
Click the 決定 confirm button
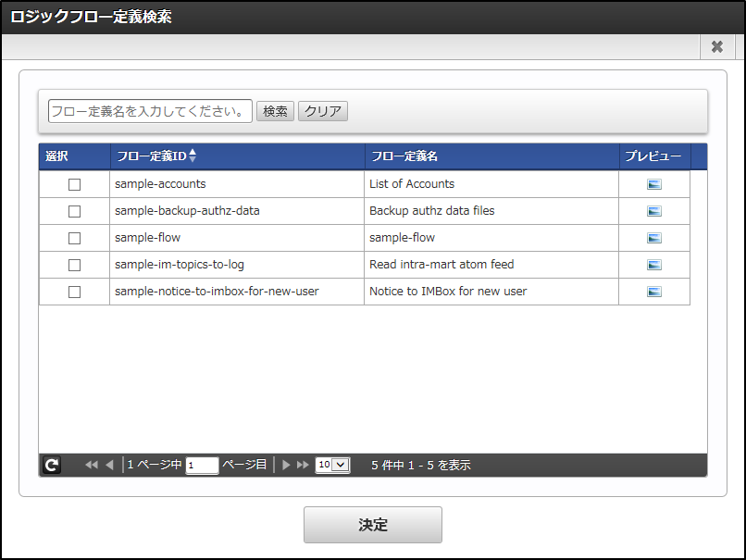click(373, 525)
